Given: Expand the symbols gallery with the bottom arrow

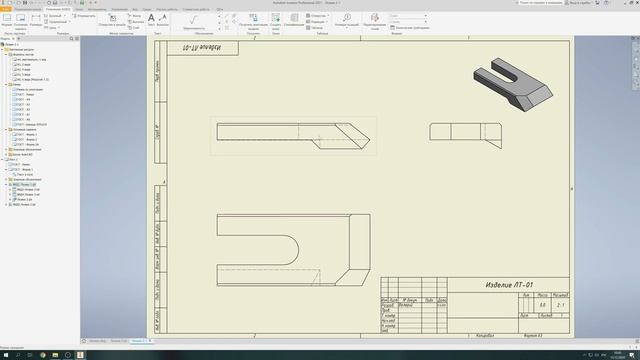Looking at the screenshot, I should click(219, 29).
